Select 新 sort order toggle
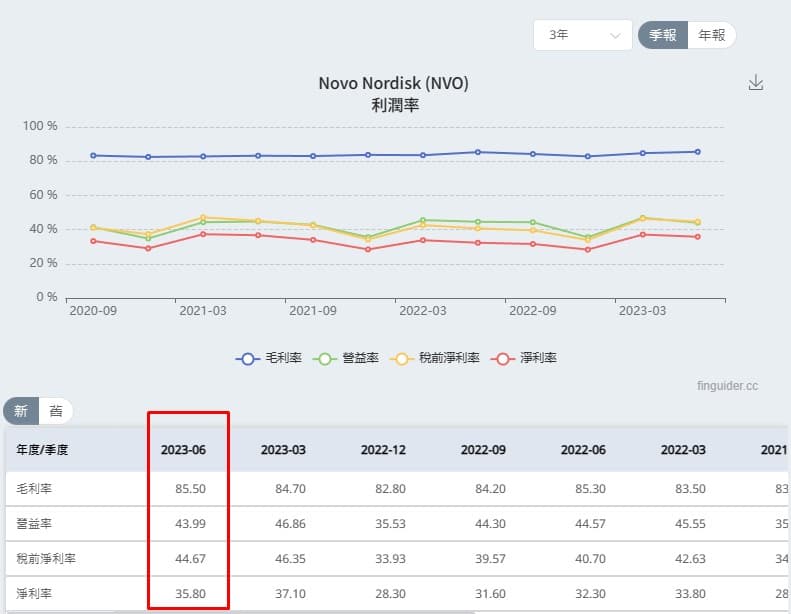The height and width of the screenshot is (614, 791). 21,411
